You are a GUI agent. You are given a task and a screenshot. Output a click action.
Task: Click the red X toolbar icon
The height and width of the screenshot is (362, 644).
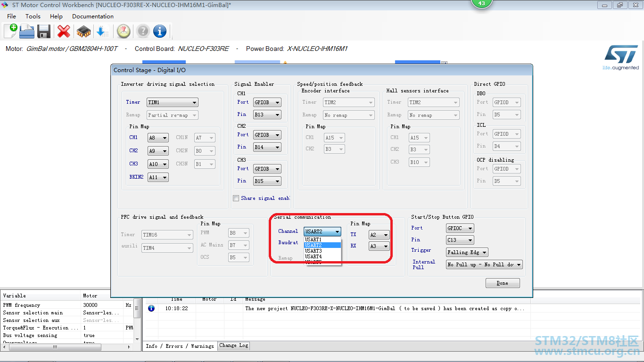pyautogui.click(x=64, y=31)
